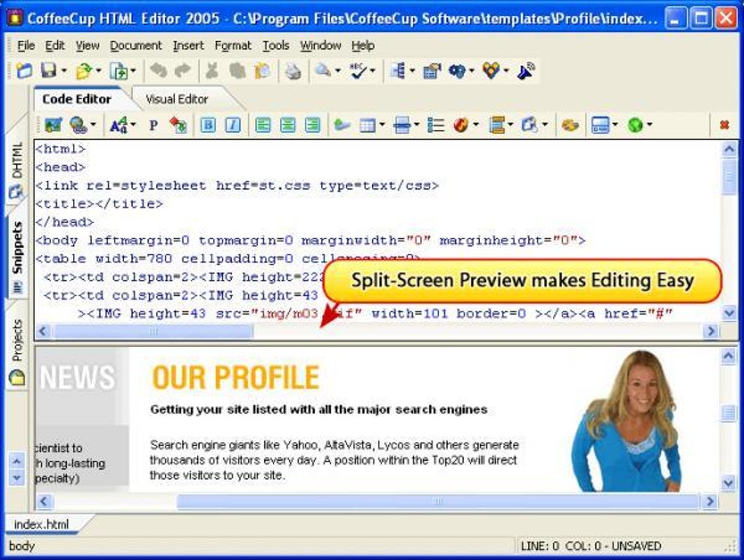
Task: Expand the Find dropdown arrow
Action: (x=338, y=71)
